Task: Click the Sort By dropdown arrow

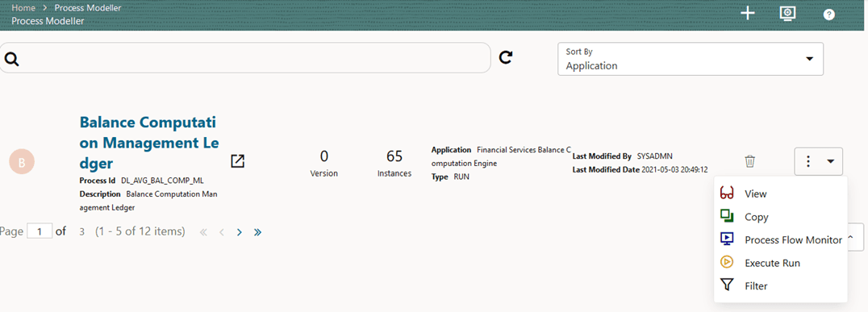Action: 810,59
